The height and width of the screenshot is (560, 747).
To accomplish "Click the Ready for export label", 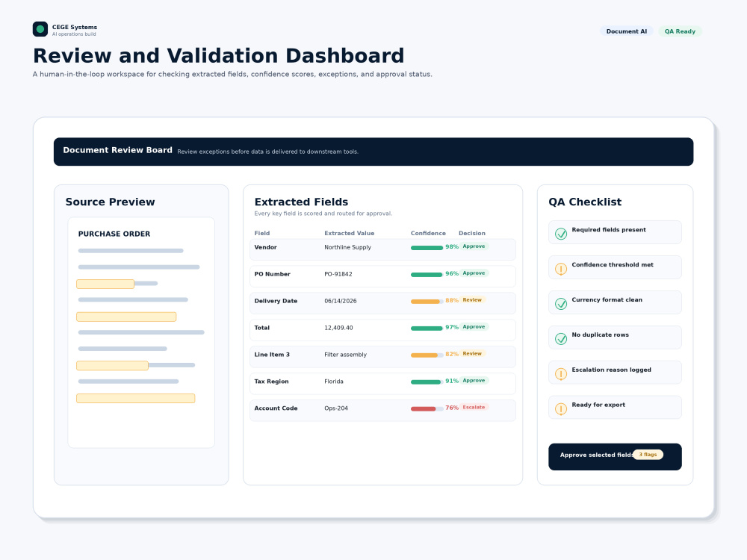I will tap(598, 405).
